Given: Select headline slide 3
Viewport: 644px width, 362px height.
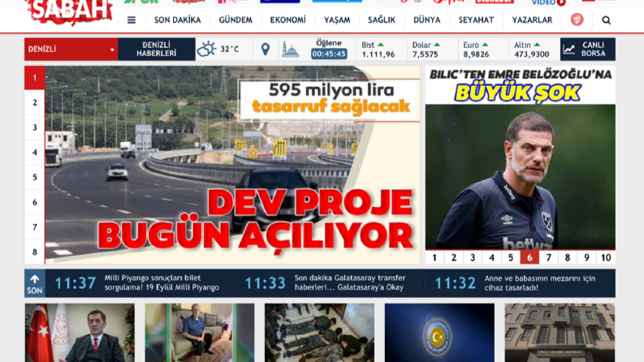Looking at the screenshot, I should click(x=35, y=127).
